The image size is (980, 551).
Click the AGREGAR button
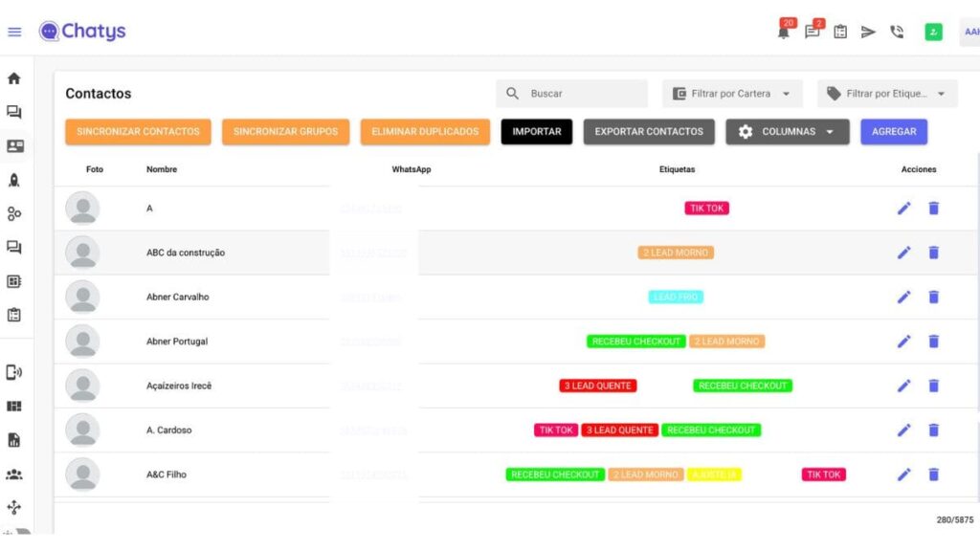893,132
